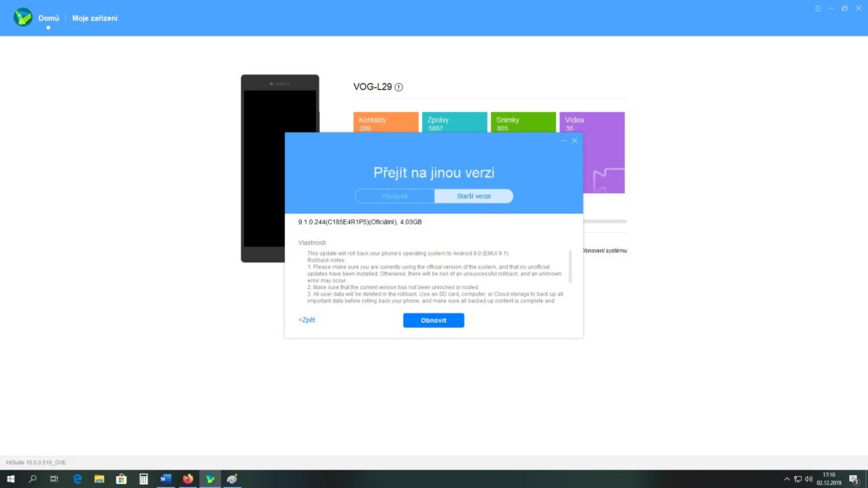Select the Starší verze tab
The width and height of the screenshot is (868, 488).
point(473,196)
